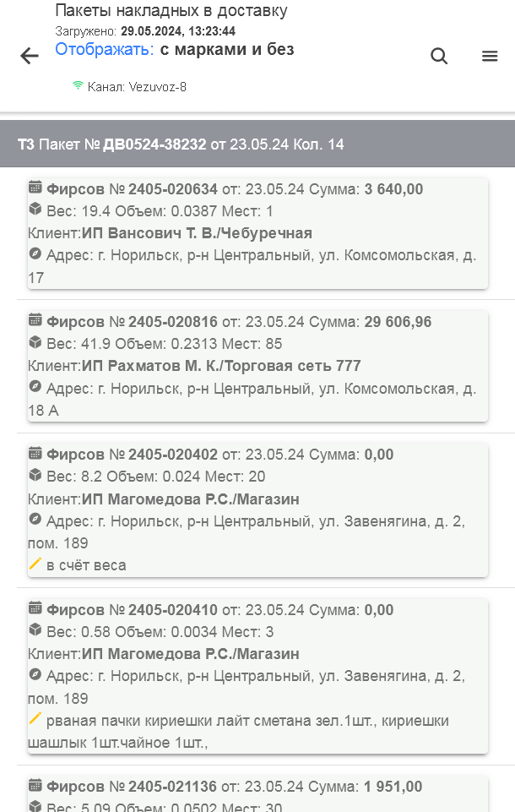The width and height of the screenshot is (515, 812).
Task: Click the pencil icon beside note в счёт веса
Action: pos(35,564)
